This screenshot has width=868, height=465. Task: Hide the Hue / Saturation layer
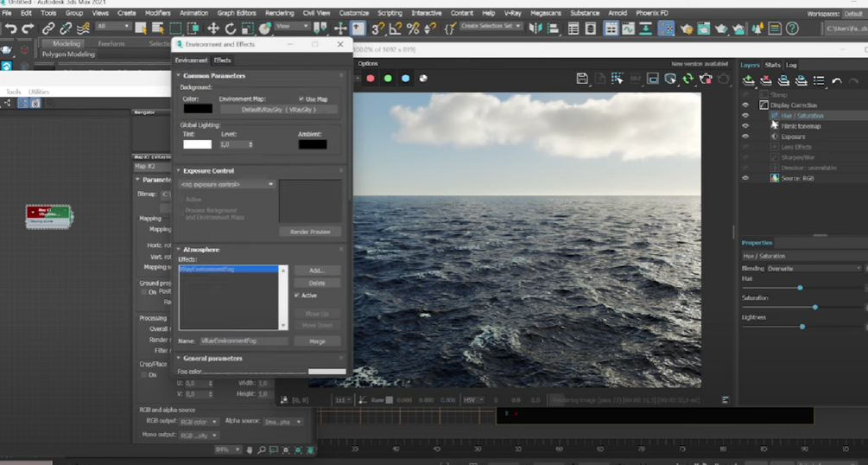745,116
